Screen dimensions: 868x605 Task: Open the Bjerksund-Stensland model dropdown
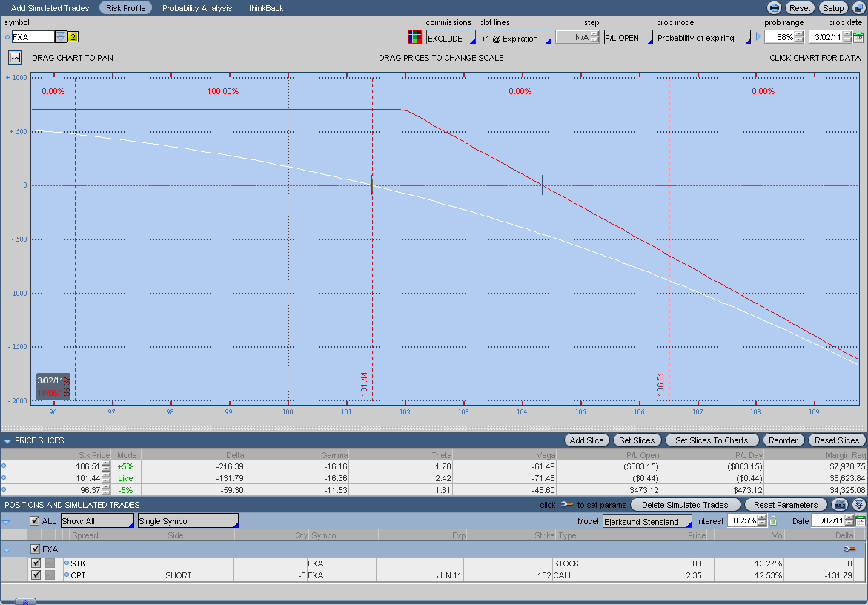click(647, 521)
